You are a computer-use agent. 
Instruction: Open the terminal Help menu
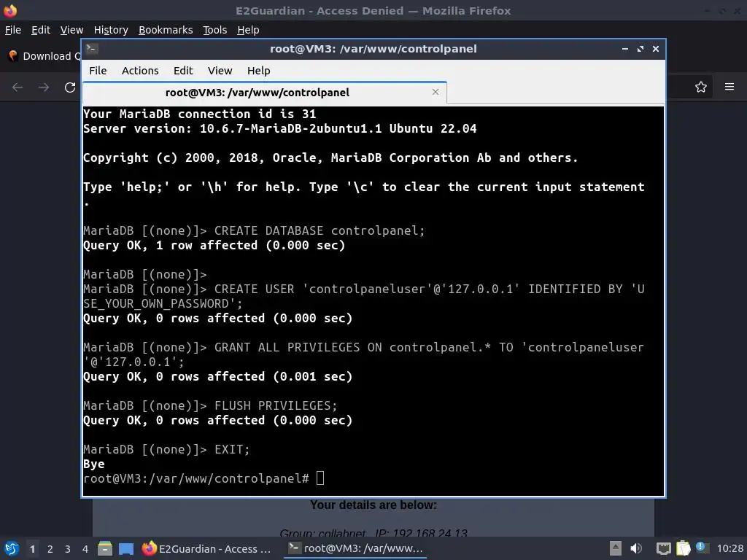pyautogui.click(x=259, y=71)
